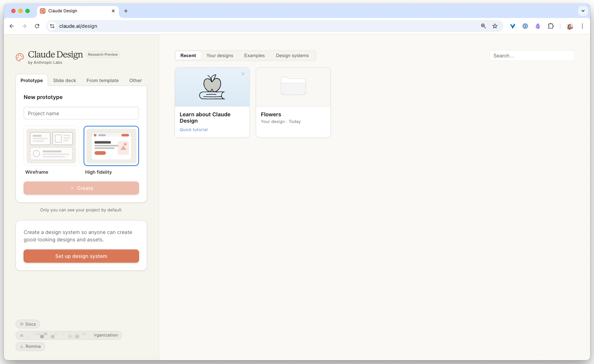Screen dimensions: 594x364
Task: Close the Claude Design browser tab
Action: (113, 11)
